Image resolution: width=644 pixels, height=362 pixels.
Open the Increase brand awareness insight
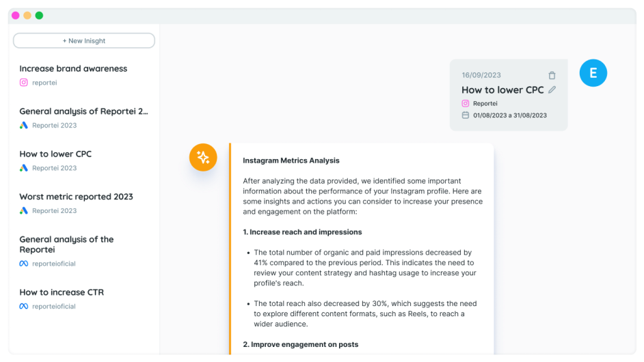point(73,69)
